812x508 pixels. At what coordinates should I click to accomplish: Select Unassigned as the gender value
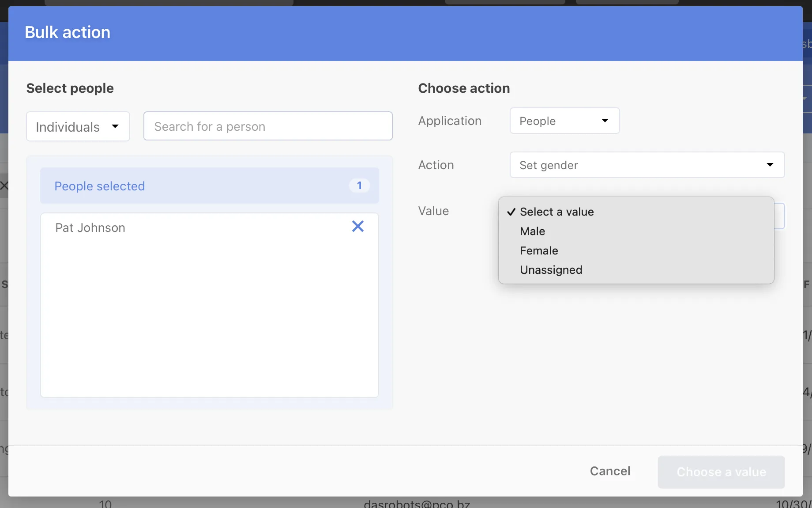click(x=551, y=270)
